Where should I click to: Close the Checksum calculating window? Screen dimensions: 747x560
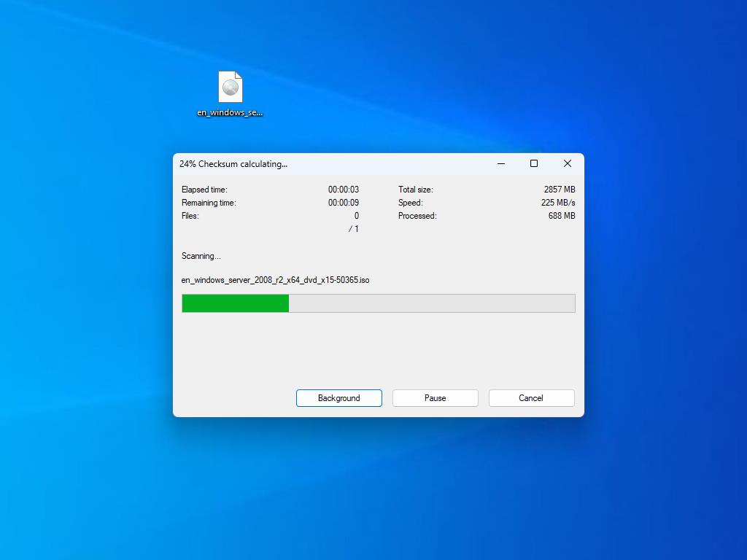click(567, 164)
